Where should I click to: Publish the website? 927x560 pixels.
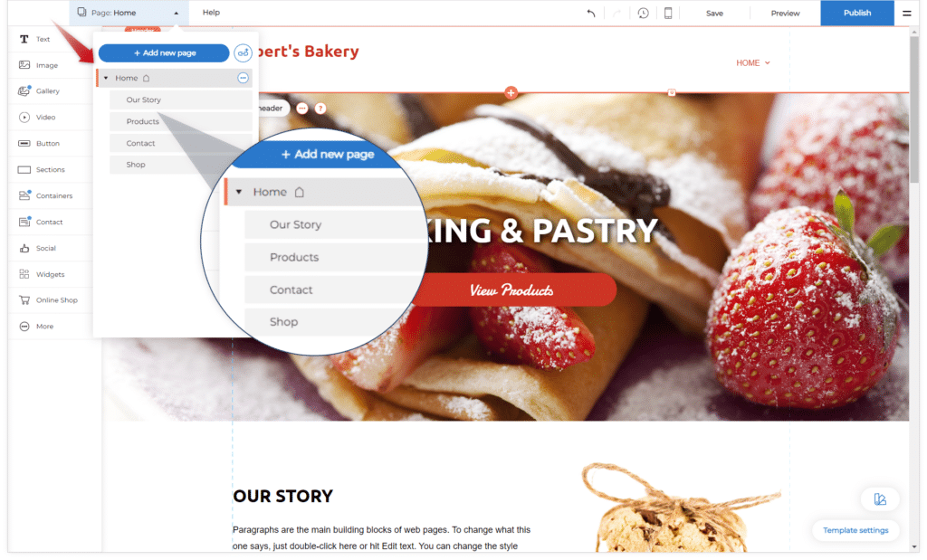pyautogui.click(x=856, y=13)
